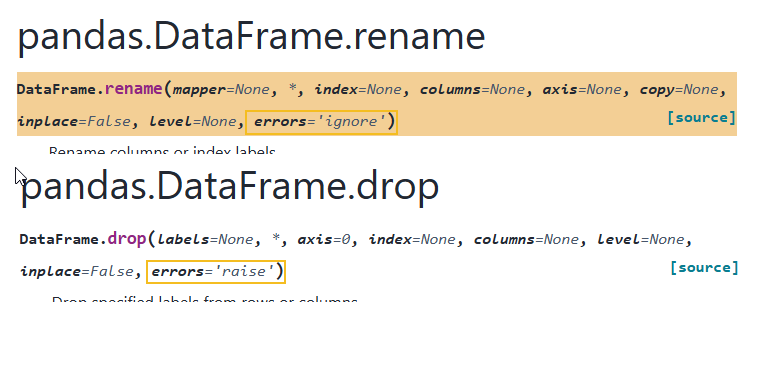The image size is (768, 374).
Task: Click the 'Drop specified labels' description text
Action: (205, 300)
